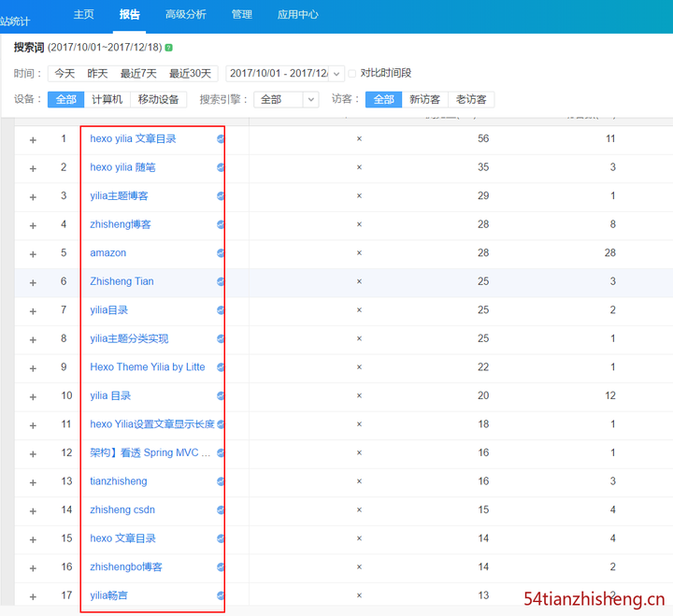Expand row 13 tianzhisheng details

click(x=33, y=482)
